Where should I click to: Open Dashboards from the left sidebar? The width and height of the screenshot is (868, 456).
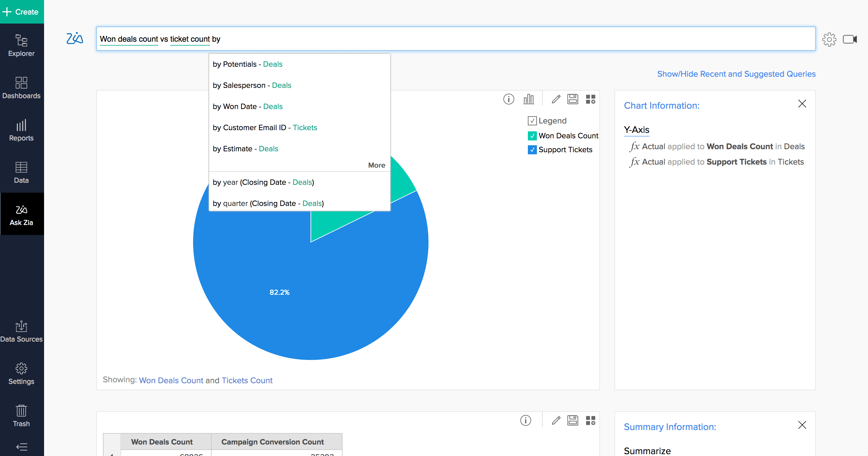point(21,88)
